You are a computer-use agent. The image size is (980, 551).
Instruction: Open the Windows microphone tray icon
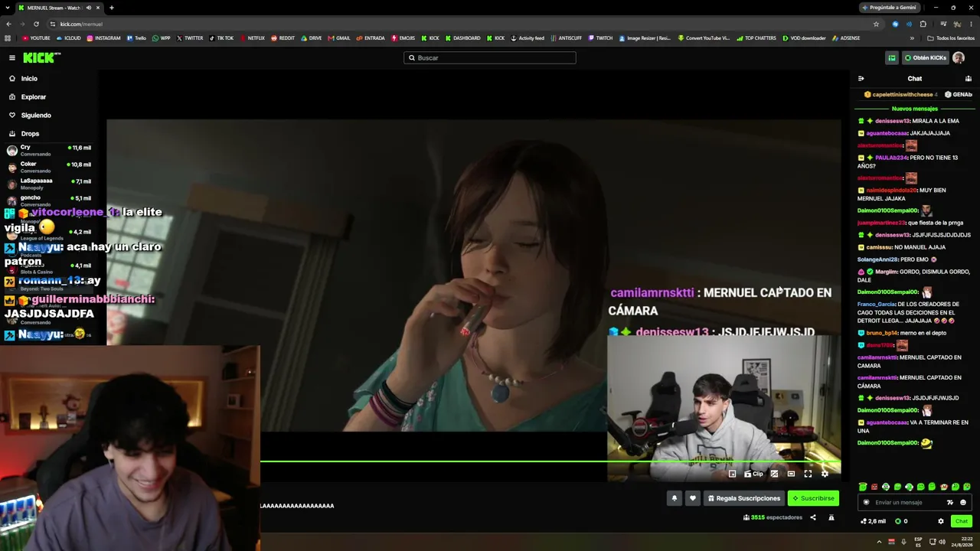coord(903,542)
